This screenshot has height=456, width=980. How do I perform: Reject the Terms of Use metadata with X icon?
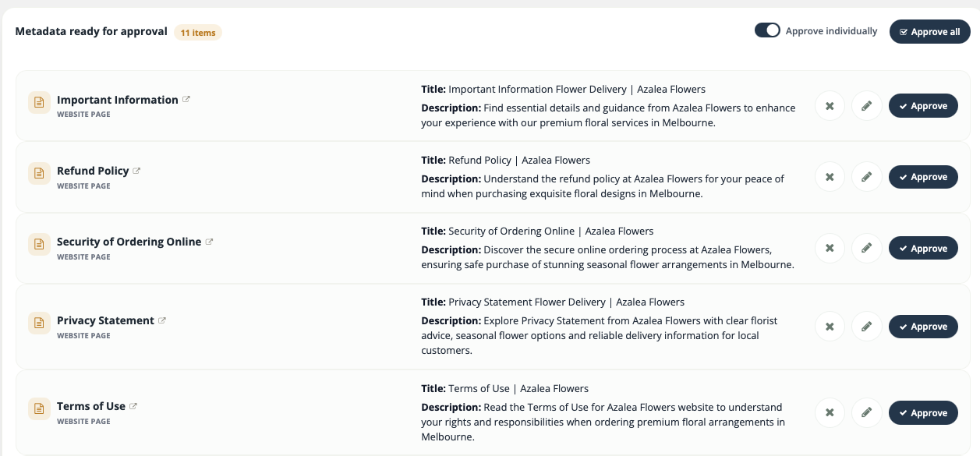[x=830, y=413]
